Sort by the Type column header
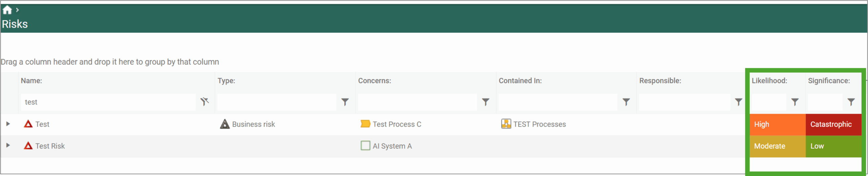This screenshot has height=176, width=868. click(x=226, y=81)
